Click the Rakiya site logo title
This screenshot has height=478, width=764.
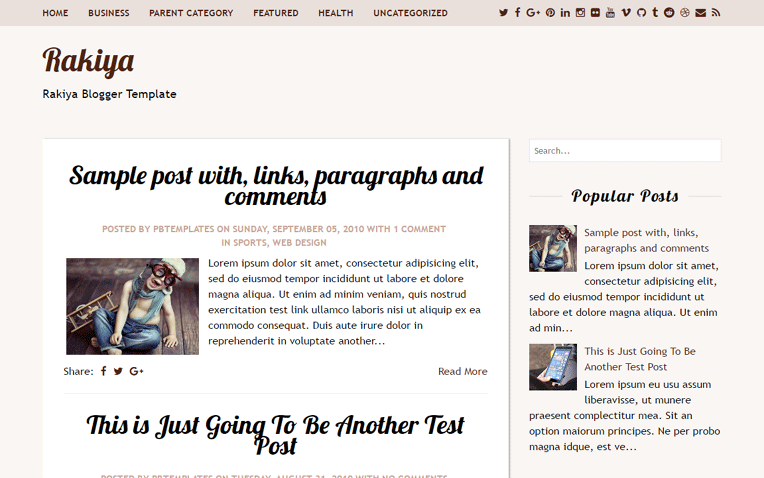[x=88, y=62]
